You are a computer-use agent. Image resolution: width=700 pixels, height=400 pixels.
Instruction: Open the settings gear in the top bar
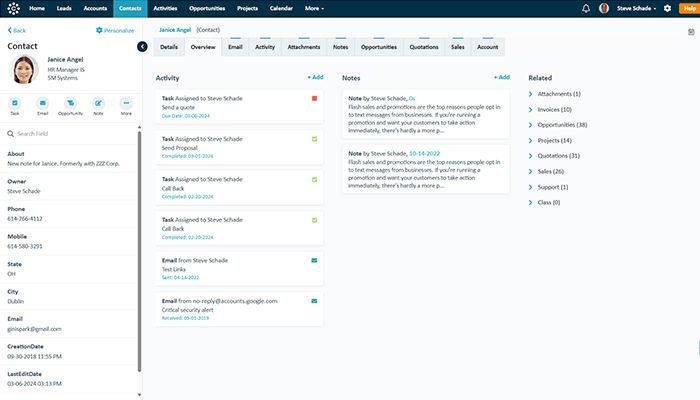point(667,8)
